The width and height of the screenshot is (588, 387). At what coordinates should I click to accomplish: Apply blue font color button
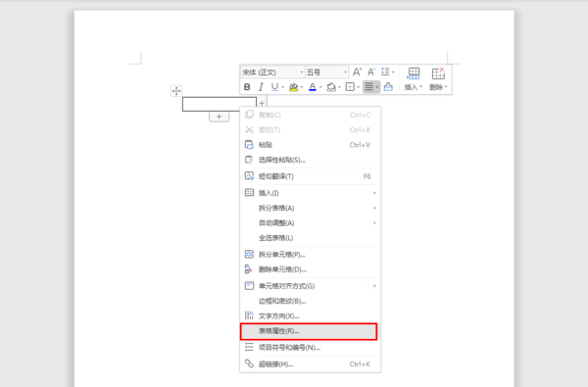(x=313, y=87)
